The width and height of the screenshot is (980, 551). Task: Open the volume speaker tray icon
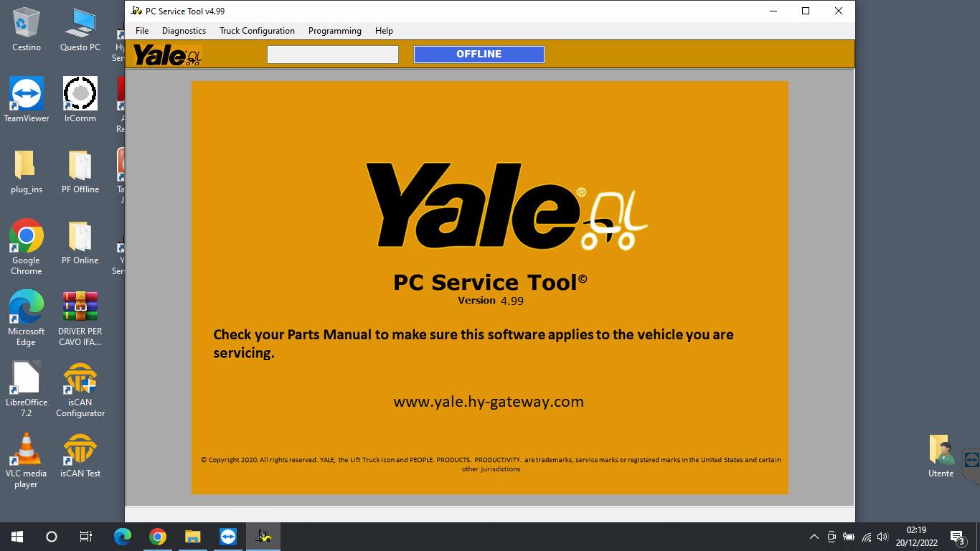pos(882,537)
